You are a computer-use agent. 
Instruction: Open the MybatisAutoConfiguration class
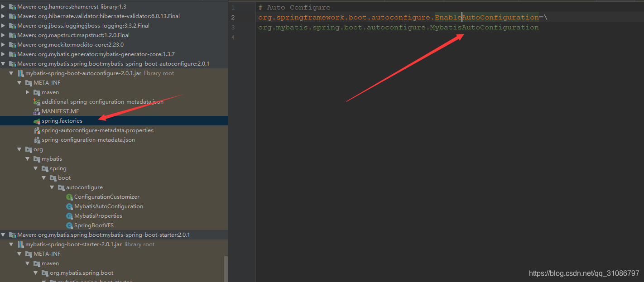[109, 206]
